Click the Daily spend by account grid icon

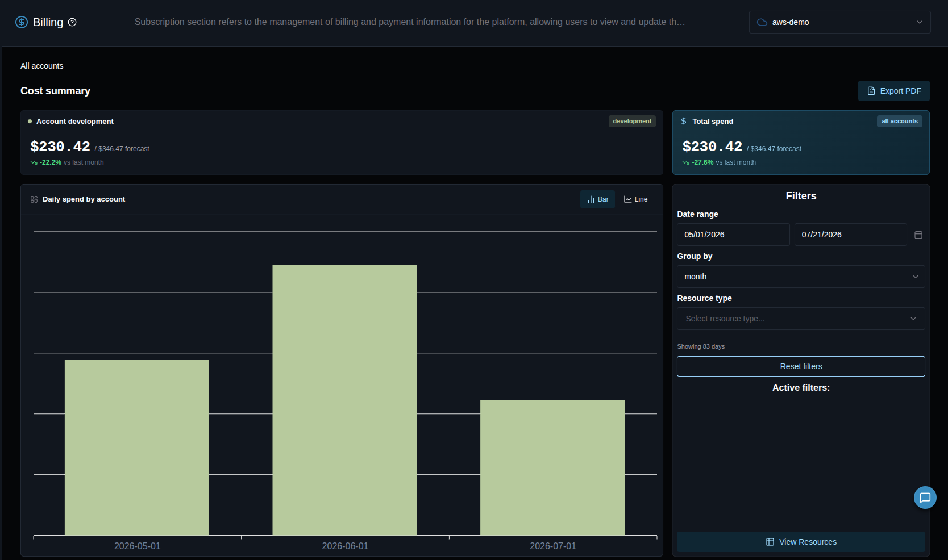pos(34,199)
